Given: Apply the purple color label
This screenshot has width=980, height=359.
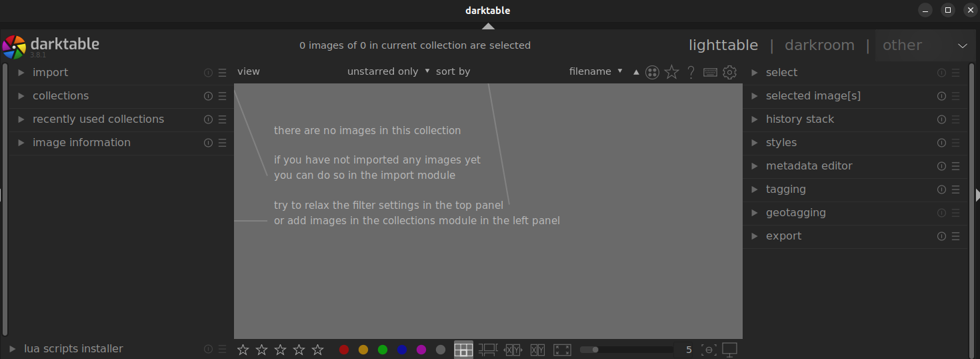Looking at the screenshot, I should (421, 350).
